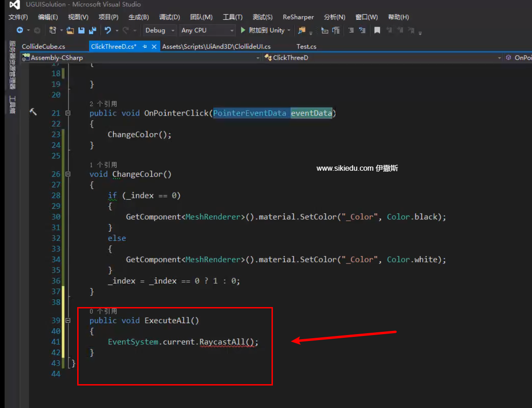Open the 服务器资源管理器 side panel tab
The image size is (532, 408).
click(x=12, y=65)
